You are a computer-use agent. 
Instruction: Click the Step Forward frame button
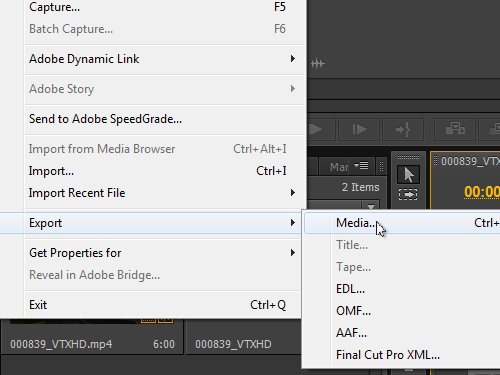tap(359, 129)
